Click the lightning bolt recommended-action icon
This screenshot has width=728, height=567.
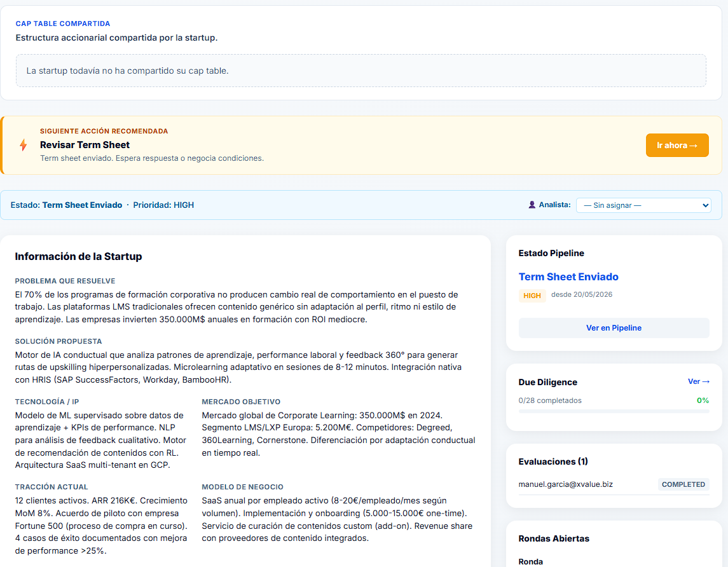[24, 145]
